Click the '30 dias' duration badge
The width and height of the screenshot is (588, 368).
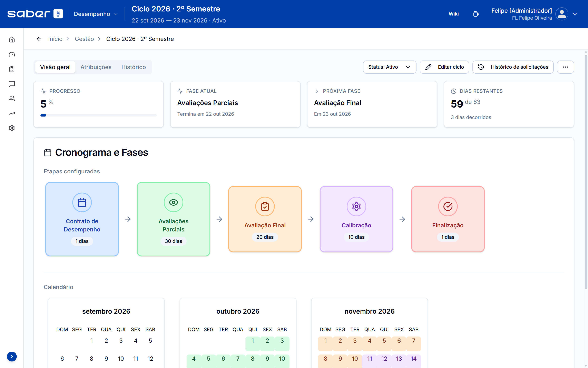click(174, 241)
